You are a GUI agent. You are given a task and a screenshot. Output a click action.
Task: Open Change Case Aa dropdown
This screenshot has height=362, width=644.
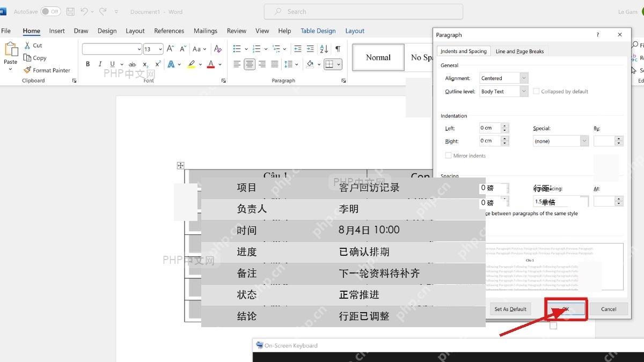tap(199, 49)
